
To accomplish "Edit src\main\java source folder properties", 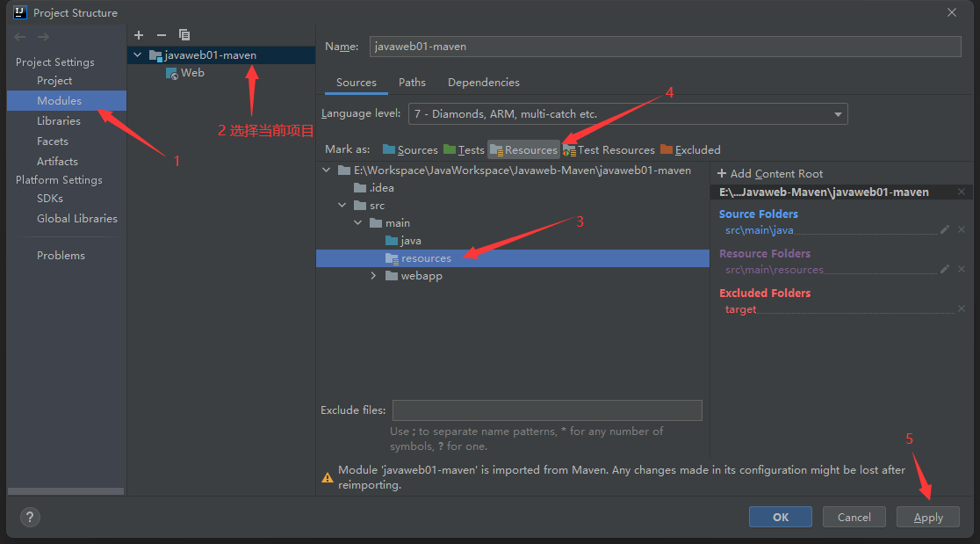I will [945, 229].
